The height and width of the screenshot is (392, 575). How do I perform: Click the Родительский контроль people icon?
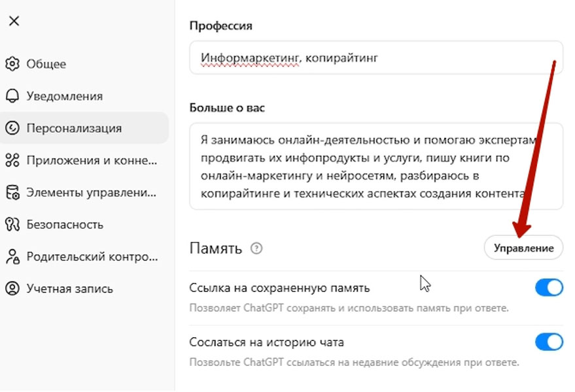click(x=12, y=256)
